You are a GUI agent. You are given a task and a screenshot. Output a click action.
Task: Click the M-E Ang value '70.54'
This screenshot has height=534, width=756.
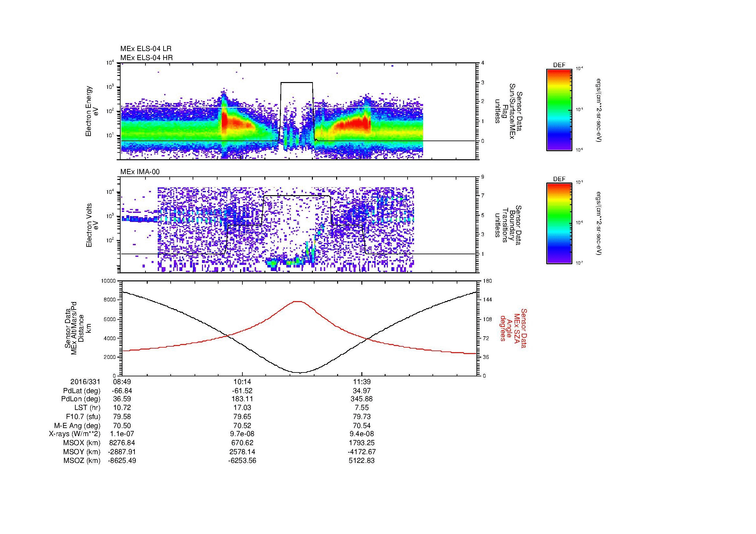pos(362,426)
